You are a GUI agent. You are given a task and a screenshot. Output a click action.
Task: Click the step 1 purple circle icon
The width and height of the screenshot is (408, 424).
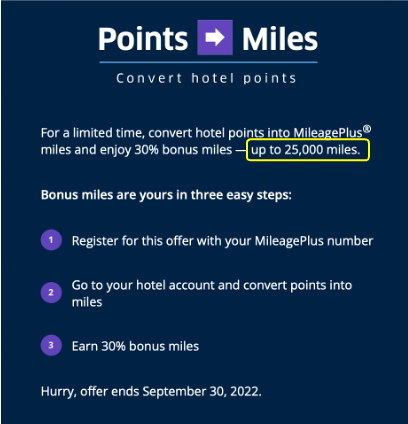(51, 240)
